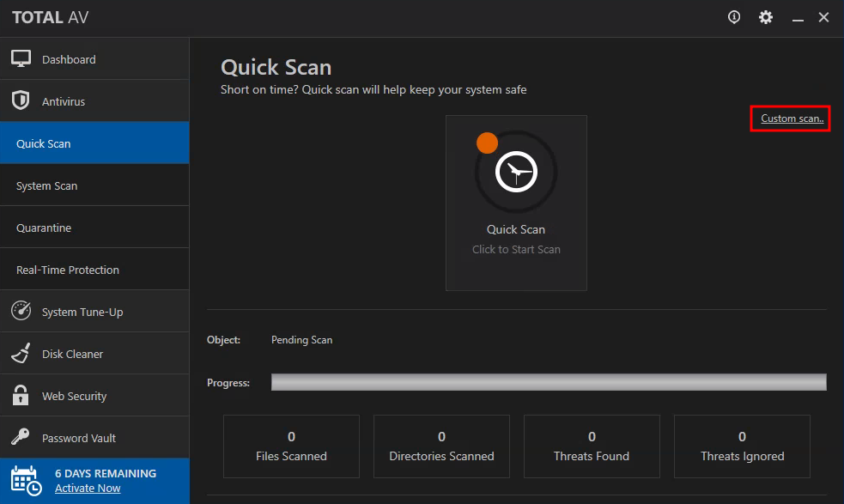
Task: Click the 'Click to Start Scan' text
Action: (x=516, y=249)
